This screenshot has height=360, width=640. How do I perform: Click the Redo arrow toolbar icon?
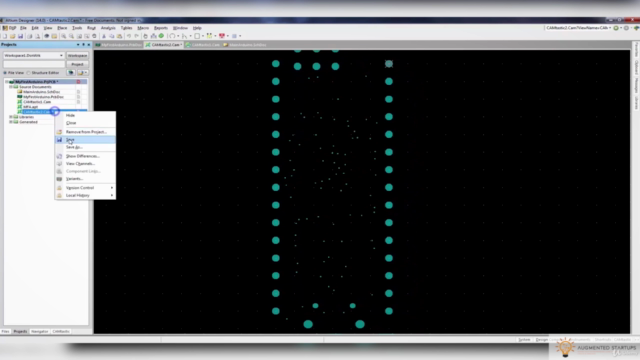click(x=137, y=36)
